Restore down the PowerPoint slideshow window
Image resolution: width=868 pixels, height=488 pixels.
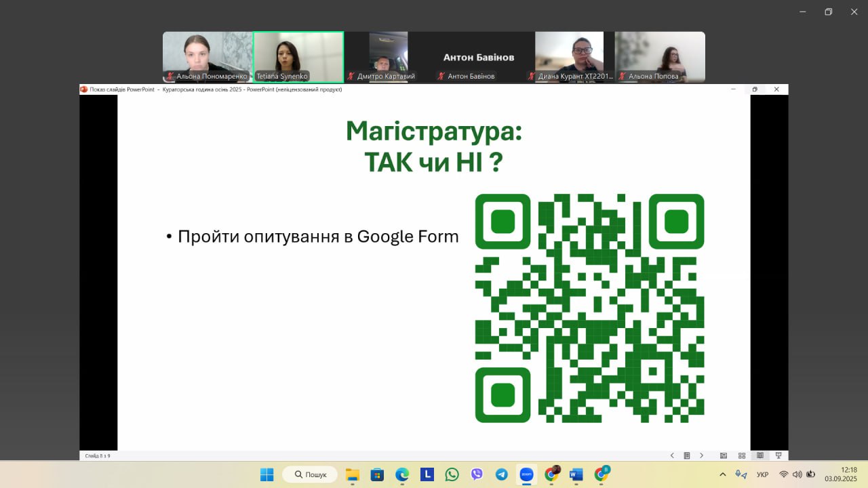coord(755,89)
